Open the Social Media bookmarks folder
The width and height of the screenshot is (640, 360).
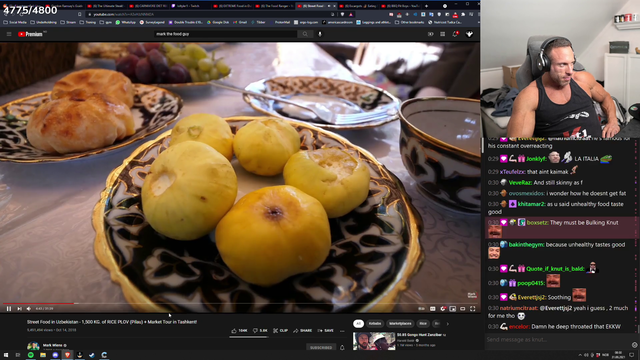pyautogui.click(x=15, y=22)
